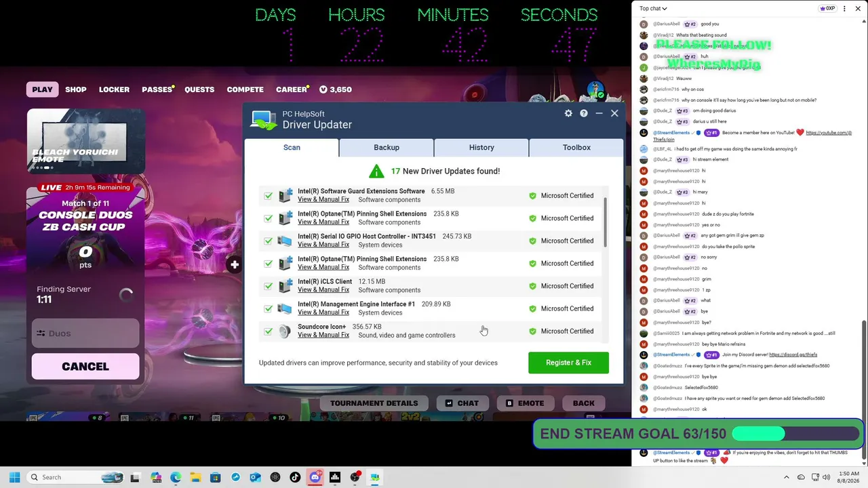The height and width of the screenshot is (488, 868).
Task: Click Register & Fix button
Action: point(568,363)
